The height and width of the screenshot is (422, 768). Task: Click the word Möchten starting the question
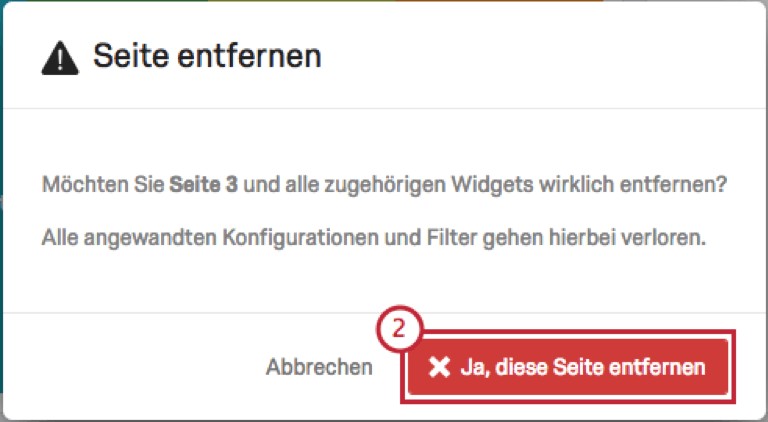[x=85, y=185]
